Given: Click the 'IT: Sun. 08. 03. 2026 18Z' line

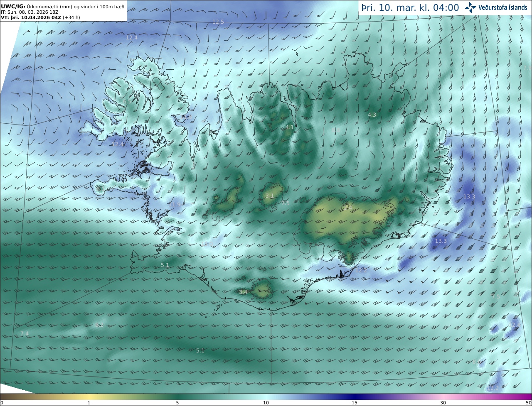Looking at the screenshot, I should pos(30,13).
